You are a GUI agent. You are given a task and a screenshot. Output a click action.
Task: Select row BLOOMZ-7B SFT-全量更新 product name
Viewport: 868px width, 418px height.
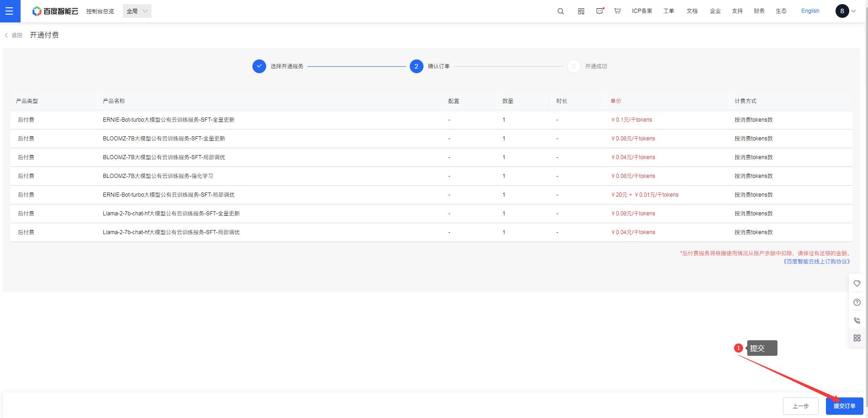click(164, 139)
